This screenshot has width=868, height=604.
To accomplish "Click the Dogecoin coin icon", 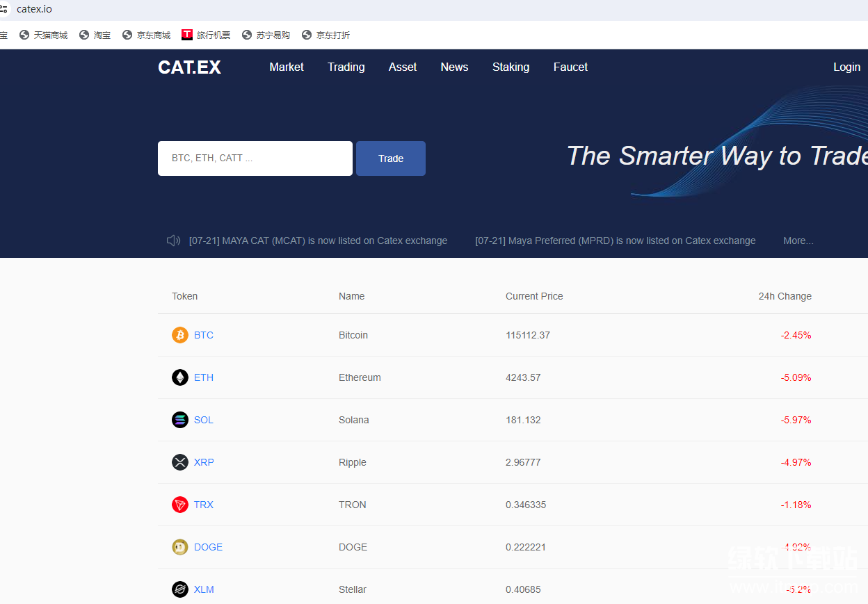I will [x=180, y=547].
